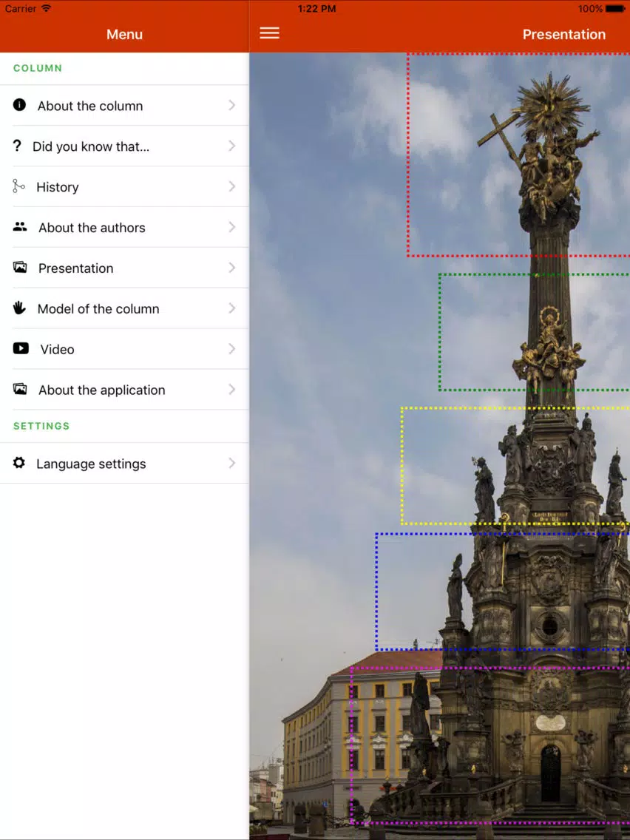
Task: Open the History menu entry
Action: 124,187
